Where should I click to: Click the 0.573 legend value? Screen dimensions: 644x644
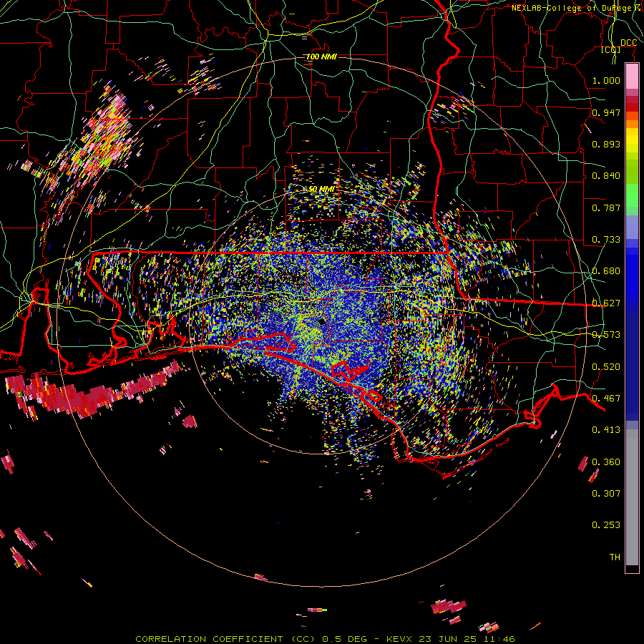pos(606,335)
